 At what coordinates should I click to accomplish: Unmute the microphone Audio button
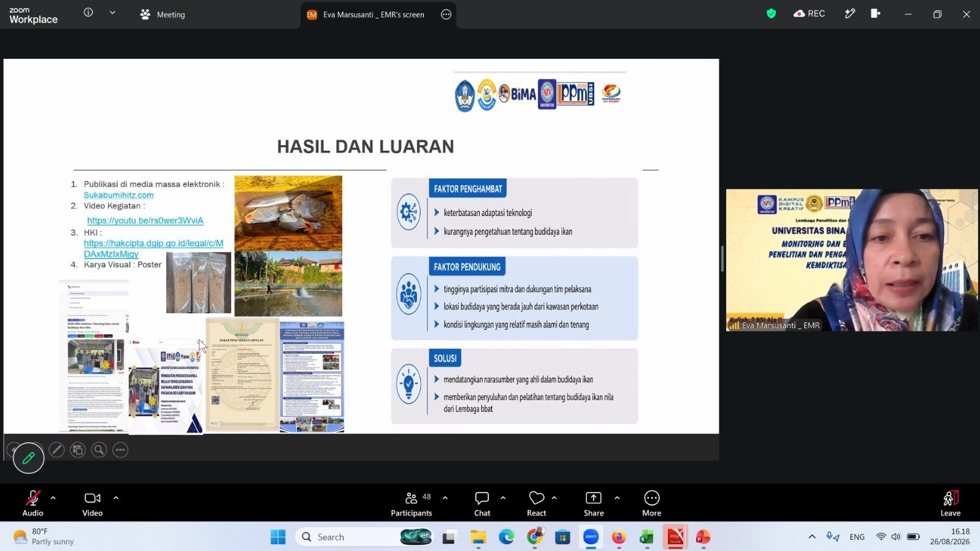pyautogui.click(x=33, y=503)
